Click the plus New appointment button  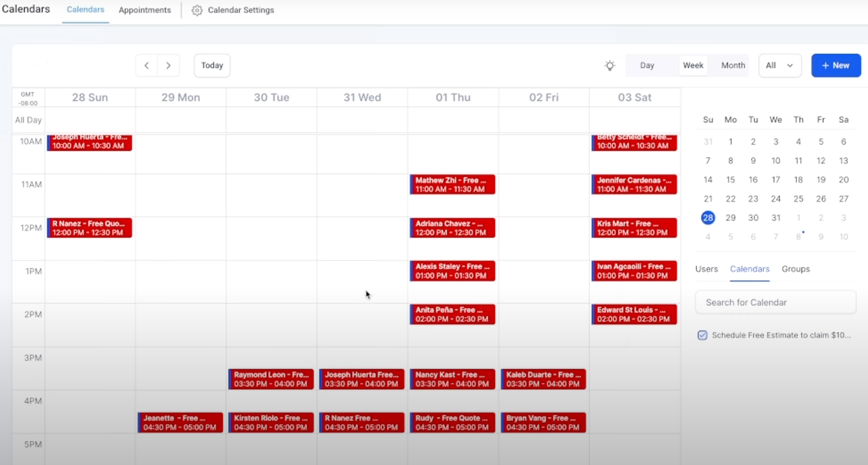coord(835,65)
